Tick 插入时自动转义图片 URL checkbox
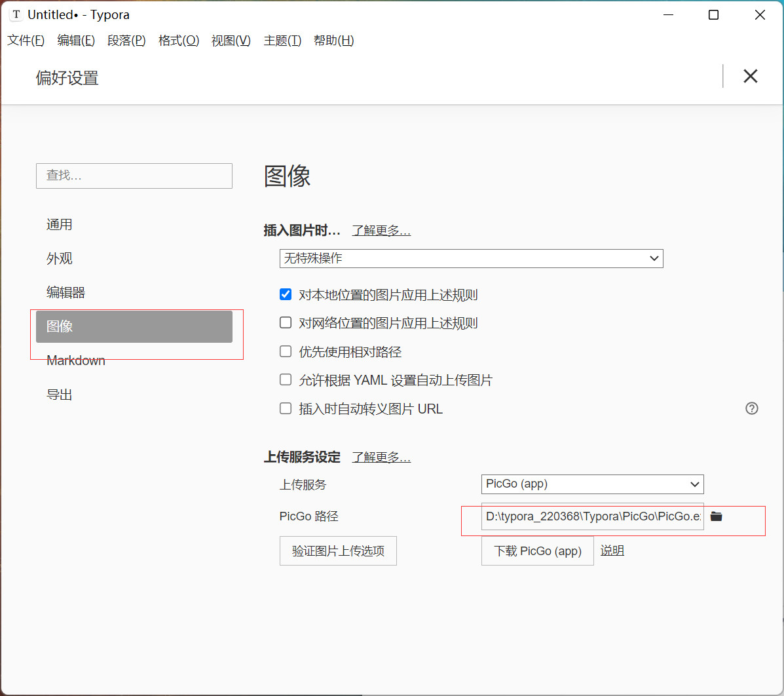This screenshot has height=696, width=784. tap(286, 408)
